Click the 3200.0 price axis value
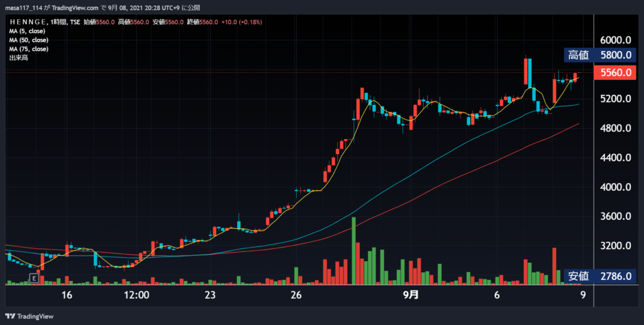644x325 pixels. pyautogui.click(x=616, y=246)
